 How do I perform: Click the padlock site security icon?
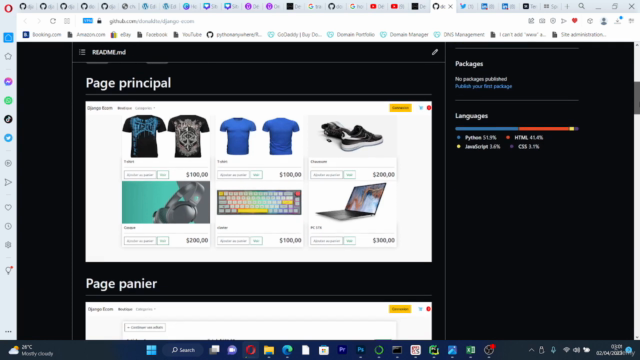point(99,21)
